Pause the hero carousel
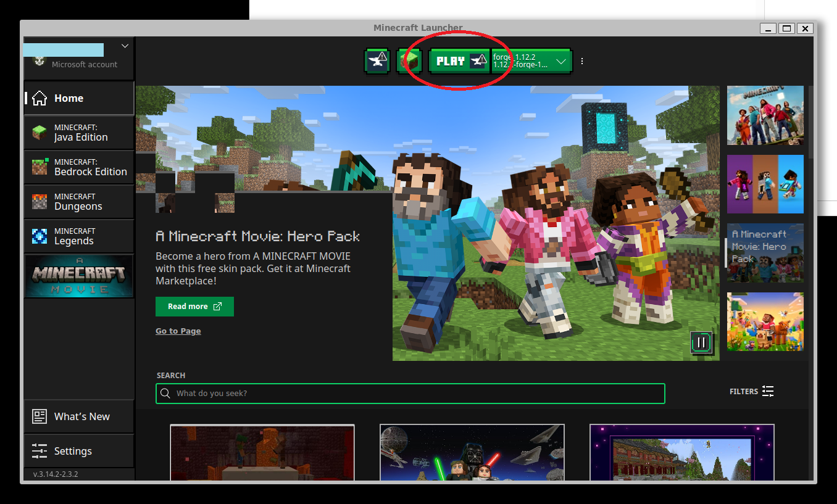Image resolution: width=837 pixels, height=504 pixels. 702,342
